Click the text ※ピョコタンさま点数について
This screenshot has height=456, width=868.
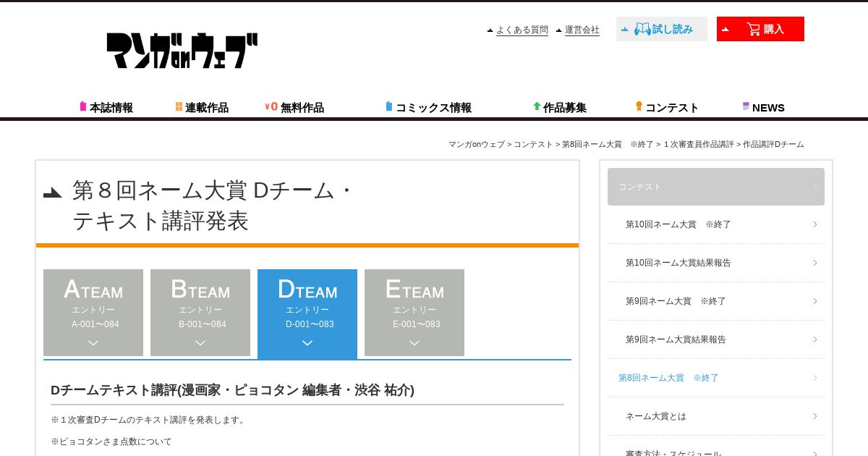pyautogui.click(x=111, y=442)
